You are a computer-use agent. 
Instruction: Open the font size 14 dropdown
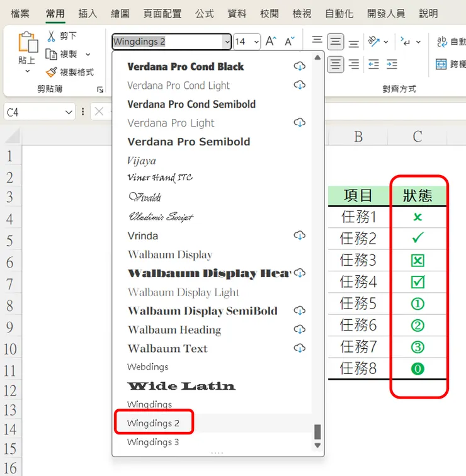pyautogui.click(x=256, y=42)
